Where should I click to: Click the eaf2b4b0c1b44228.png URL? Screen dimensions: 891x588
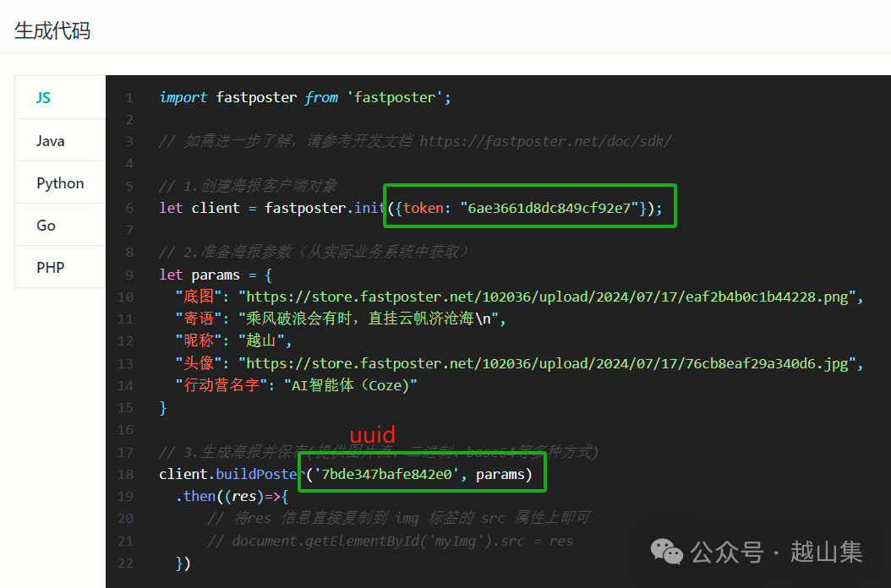tap(547, 297)
